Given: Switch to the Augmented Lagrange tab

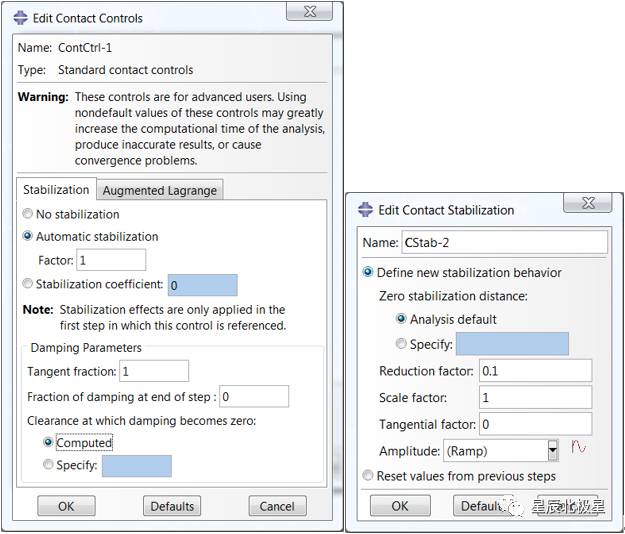Looking at the screenshot, I should tap(160, 190).
